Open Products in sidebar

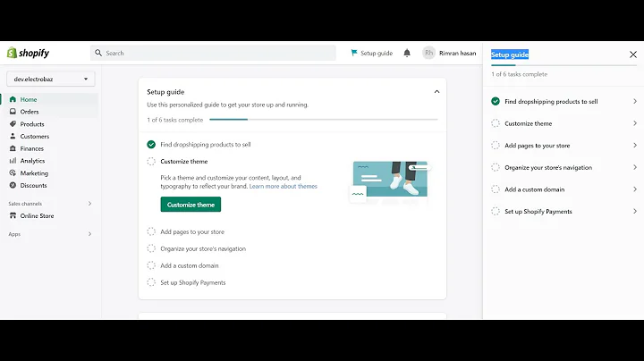[x=32, y=124]
